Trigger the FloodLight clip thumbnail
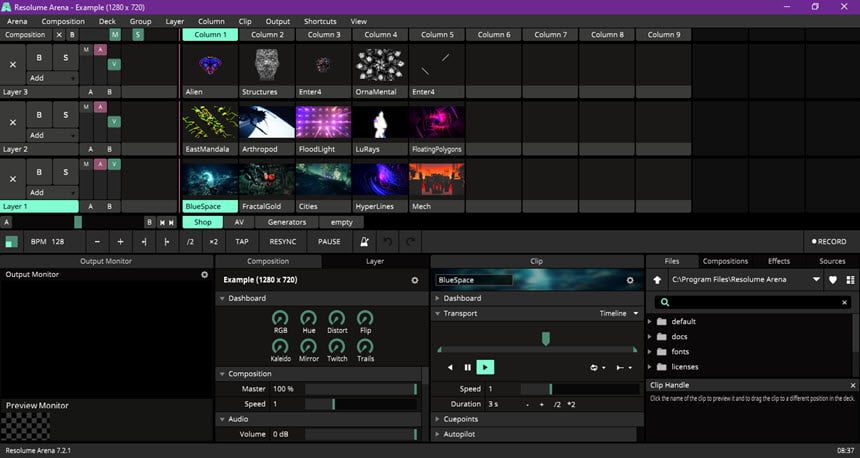Screen dimensions: 860x458 tap(324, 122)
